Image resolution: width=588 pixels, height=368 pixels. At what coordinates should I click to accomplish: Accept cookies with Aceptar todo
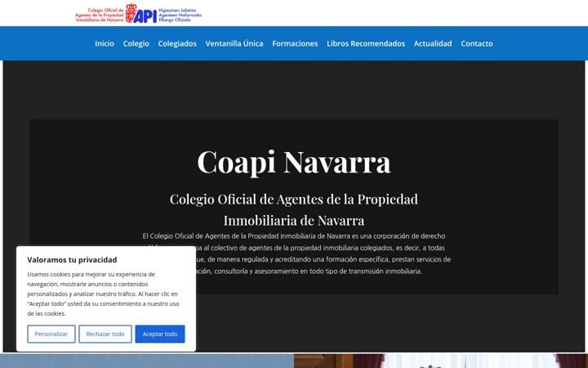160,334
